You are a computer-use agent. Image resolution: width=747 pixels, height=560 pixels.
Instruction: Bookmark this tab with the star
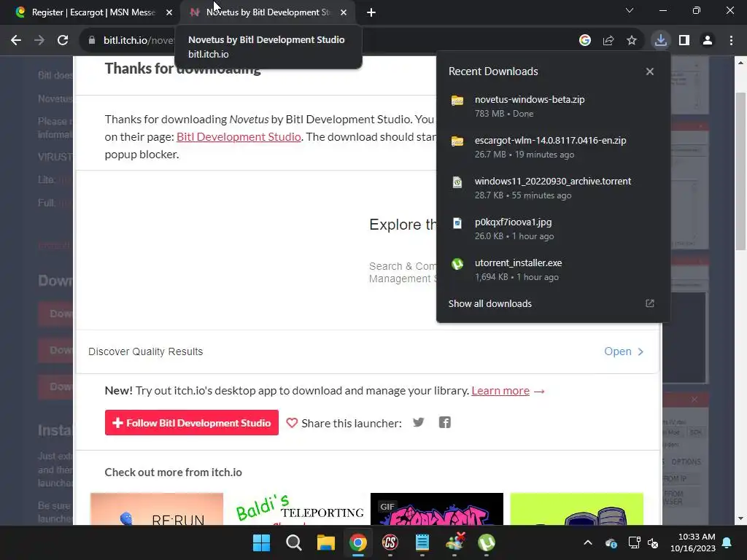631,41
